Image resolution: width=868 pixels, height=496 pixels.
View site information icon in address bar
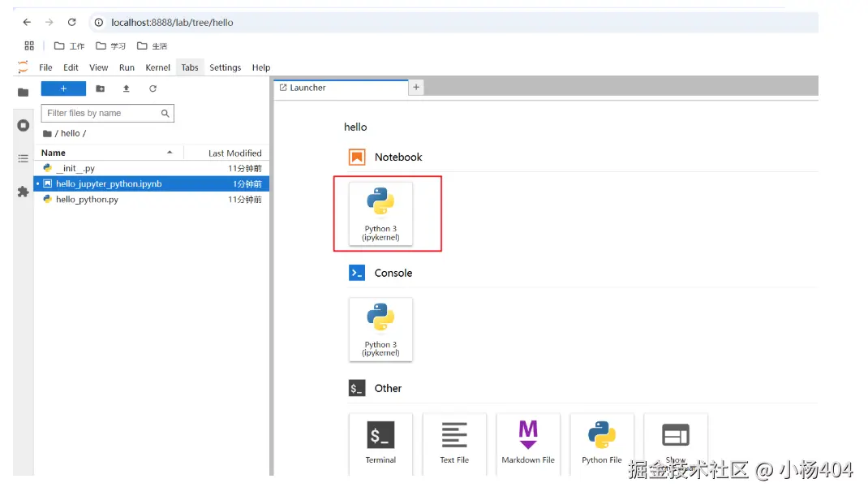click(x=98, y=22)
